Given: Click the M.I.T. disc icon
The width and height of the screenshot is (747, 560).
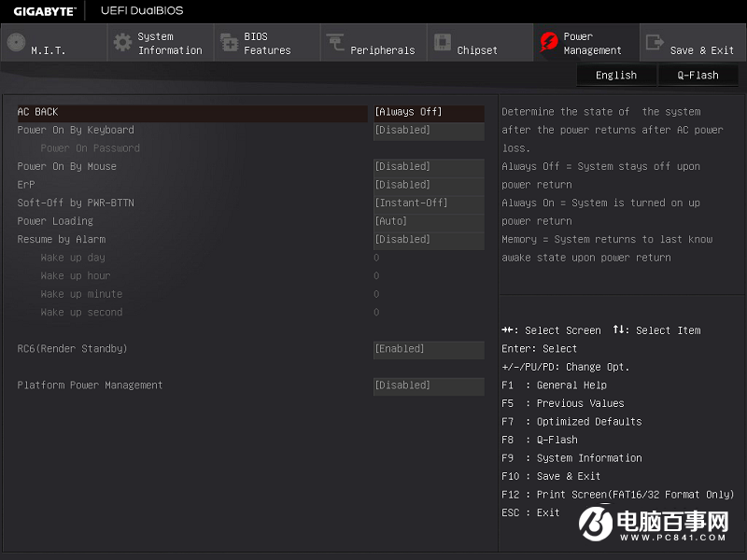Looking at the screenshot, I should tap(16, 43).
